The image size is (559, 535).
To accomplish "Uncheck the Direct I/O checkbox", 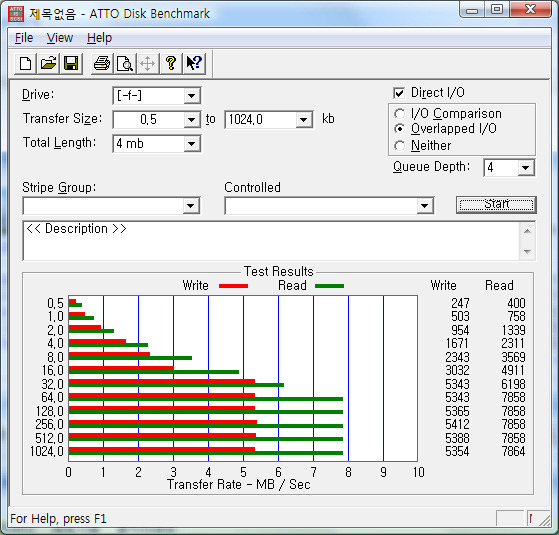I will pyautogui.click(x=399, y=93).
